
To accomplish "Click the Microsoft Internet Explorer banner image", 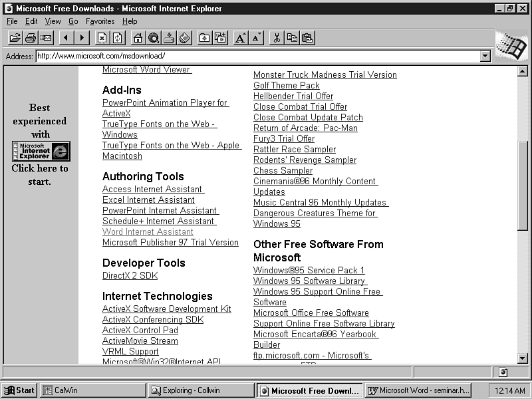I will tap(41, 151).
